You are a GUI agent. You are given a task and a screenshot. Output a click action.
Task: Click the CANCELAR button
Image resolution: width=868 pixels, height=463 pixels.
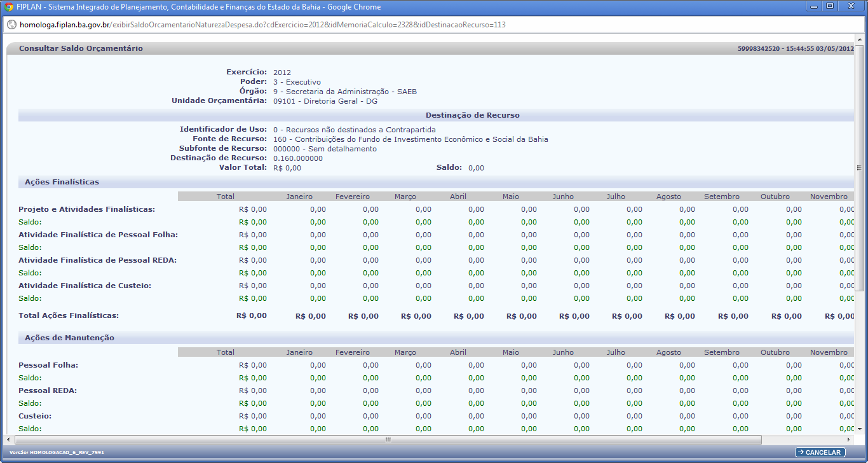tap(820, 453)
